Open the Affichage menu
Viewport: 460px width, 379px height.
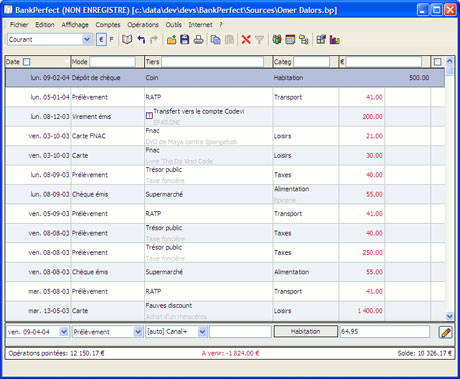tap(75, 25)
